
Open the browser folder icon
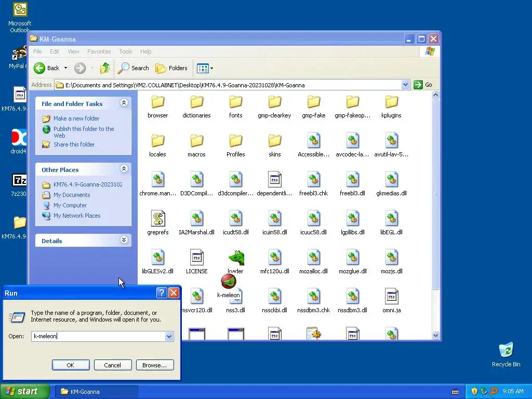pos(158,102)
